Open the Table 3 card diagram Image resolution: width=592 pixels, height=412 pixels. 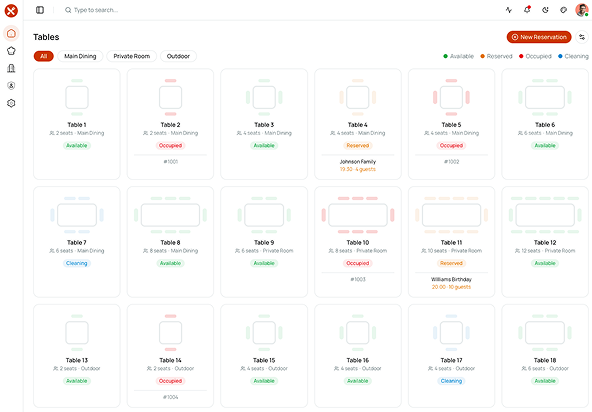[264, 97]
